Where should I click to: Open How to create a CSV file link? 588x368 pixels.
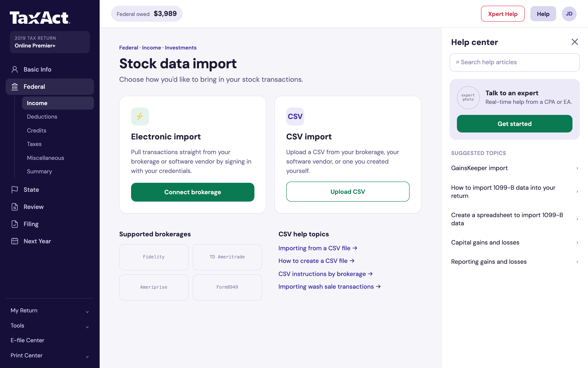click(316, 261)
